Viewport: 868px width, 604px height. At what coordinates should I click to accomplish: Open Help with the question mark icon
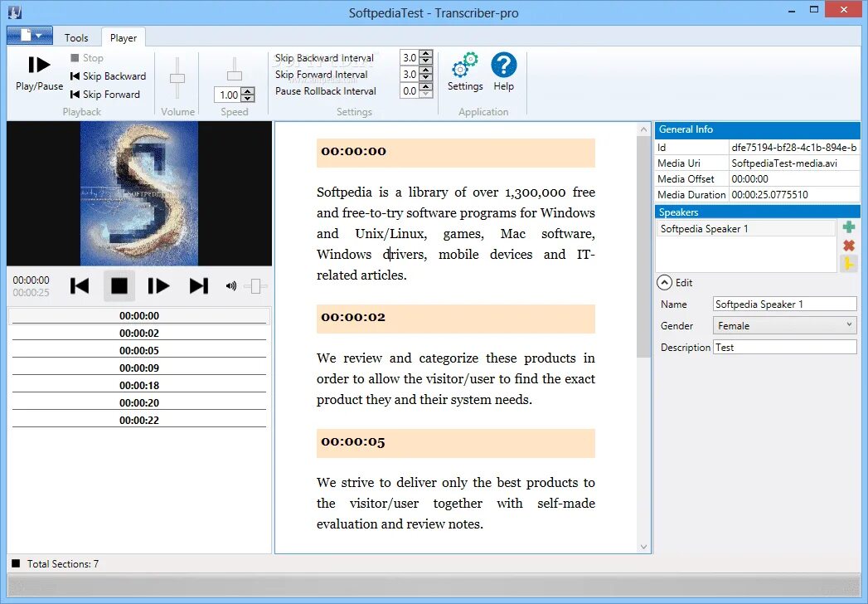pos(504,65)
